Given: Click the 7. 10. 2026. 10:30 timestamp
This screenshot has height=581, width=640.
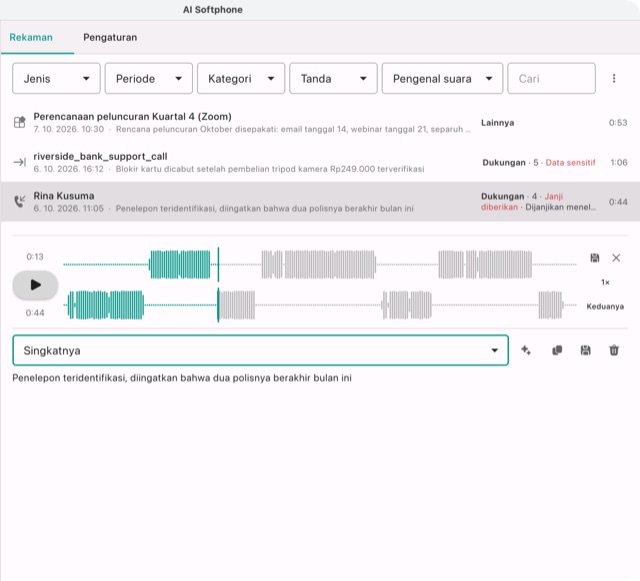Looking at the screenshot, I should [69, 129].
